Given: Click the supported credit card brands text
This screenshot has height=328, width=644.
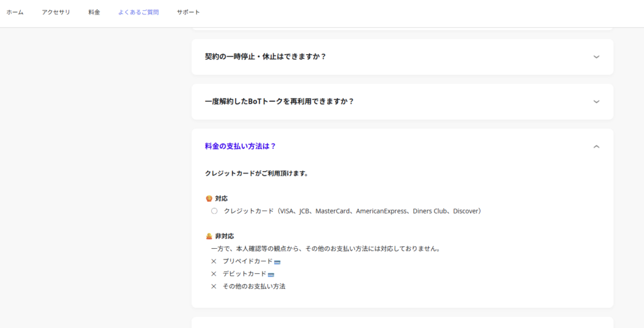Looking at the screenshot, I should pos(352,211).
